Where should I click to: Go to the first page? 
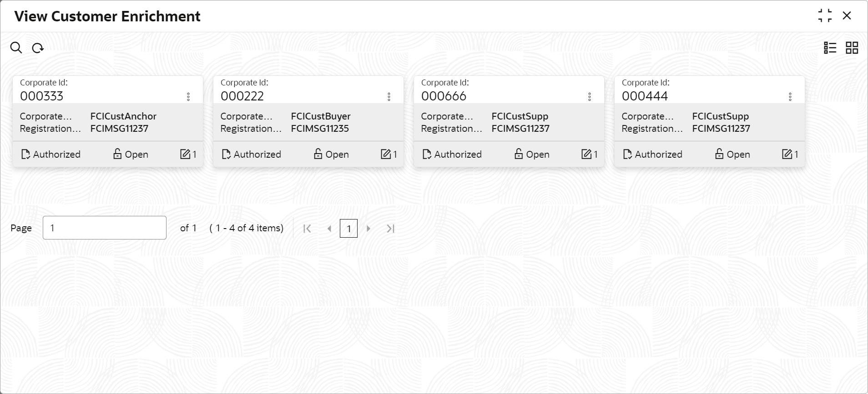click(308, 229)
